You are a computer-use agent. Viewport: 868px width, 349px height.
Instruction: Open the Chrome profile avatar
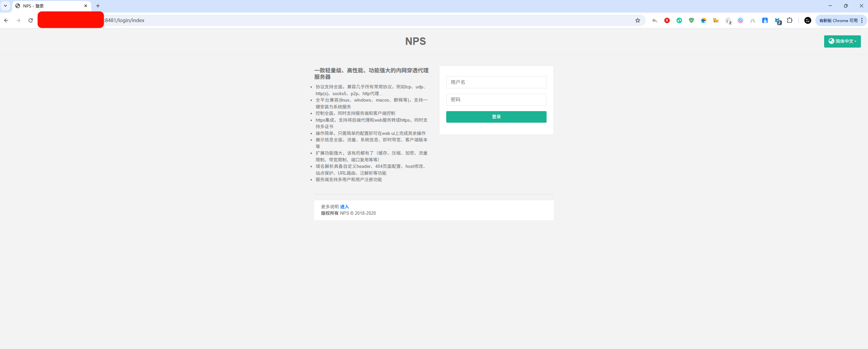coord(808,20)
